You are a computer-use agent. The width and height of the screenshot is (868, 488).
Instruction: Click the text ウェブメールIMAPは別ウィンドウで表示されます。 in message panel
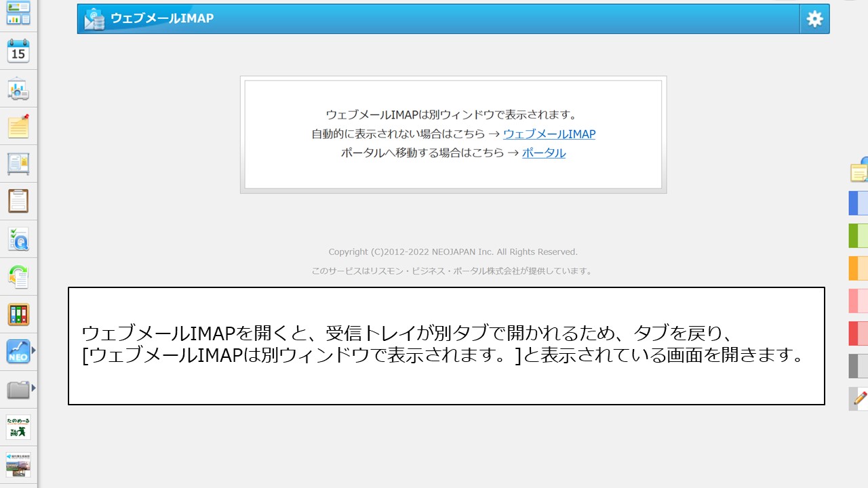452,115
